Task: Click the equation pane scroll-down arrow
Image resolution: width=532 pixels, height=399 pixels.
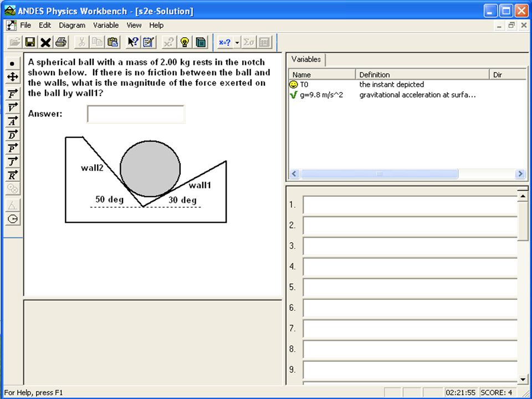Action: click(x=523, y=380)
